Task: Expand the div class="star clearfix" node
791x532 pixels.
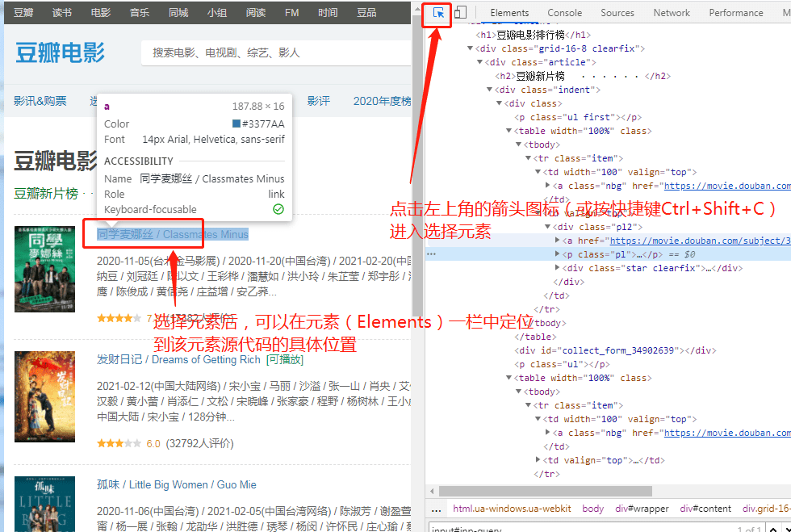Action: tap(557, 267)
